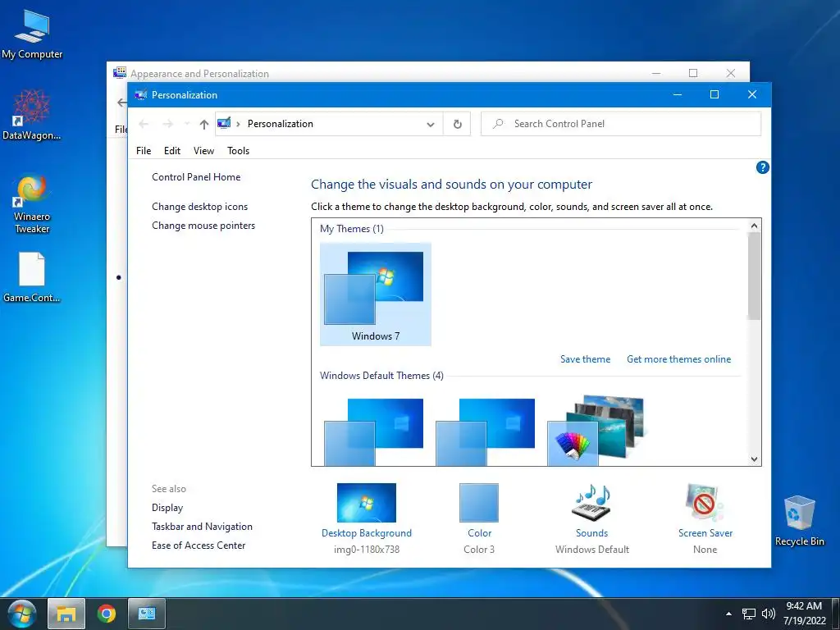Open the View menu
This screenshot has width=840, height=630.
pyautogui.click(x=203, y=151)
